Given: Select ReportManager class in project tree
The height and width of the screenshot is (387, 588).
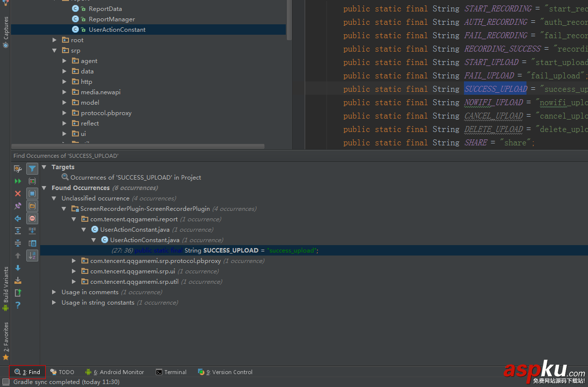Looking at the screenshot, I should point(111,19).
